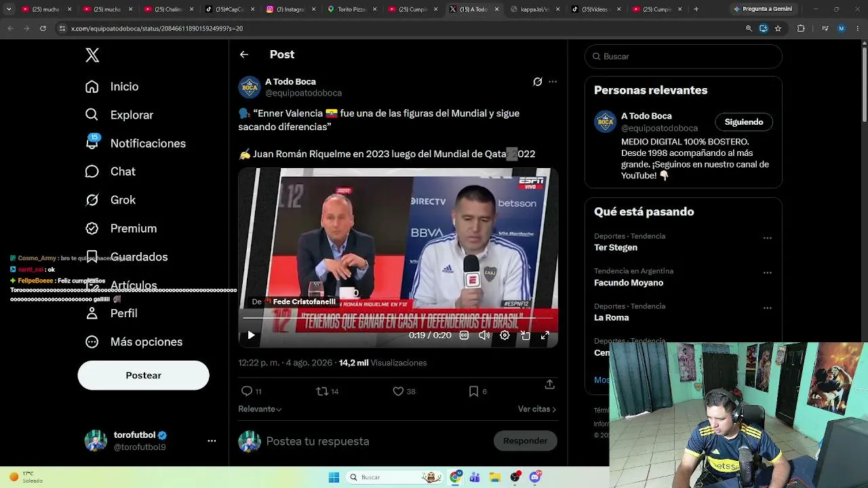Toggle video closed captions
The width and height of the screenshot is (868, 488).
pos(464,335)
